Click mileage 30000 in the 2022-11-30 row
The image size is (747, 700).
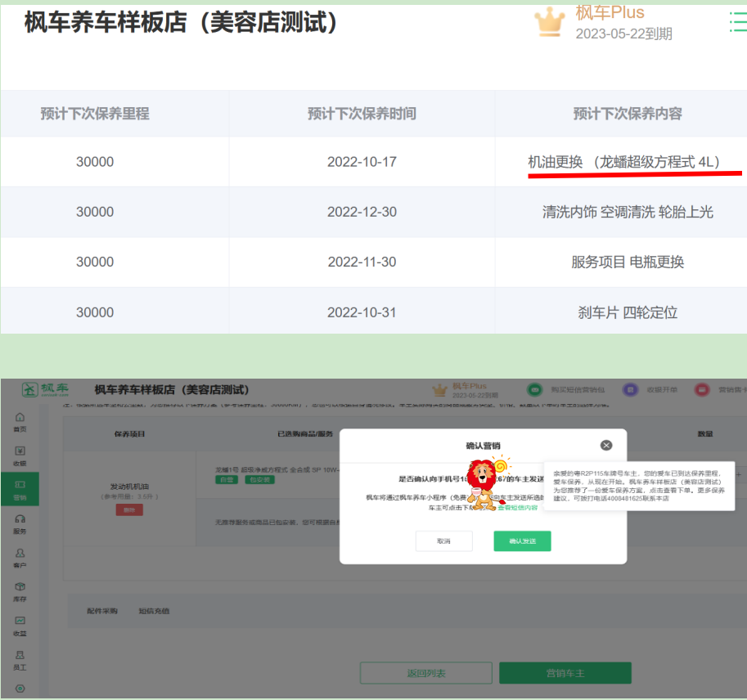(x=95, y=262)
